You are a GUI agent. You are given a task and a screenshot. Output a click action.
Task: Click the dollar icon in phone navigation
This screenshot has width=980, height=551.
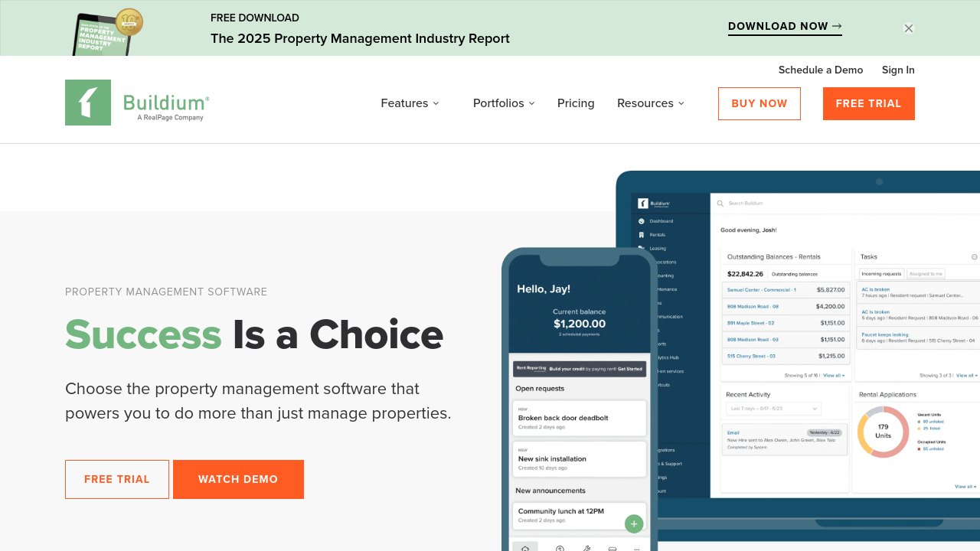(560, 548)
